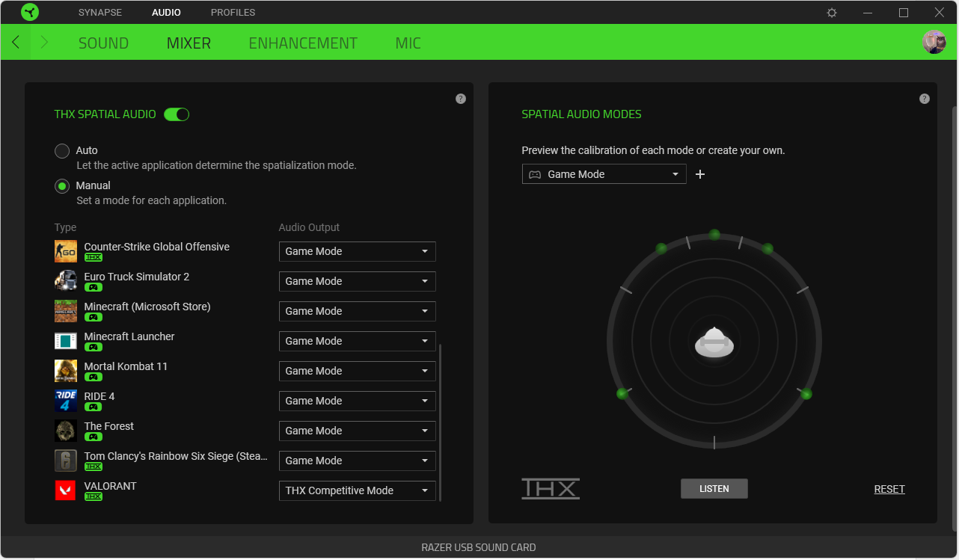Click the front center speaker dot

[714, 235]
